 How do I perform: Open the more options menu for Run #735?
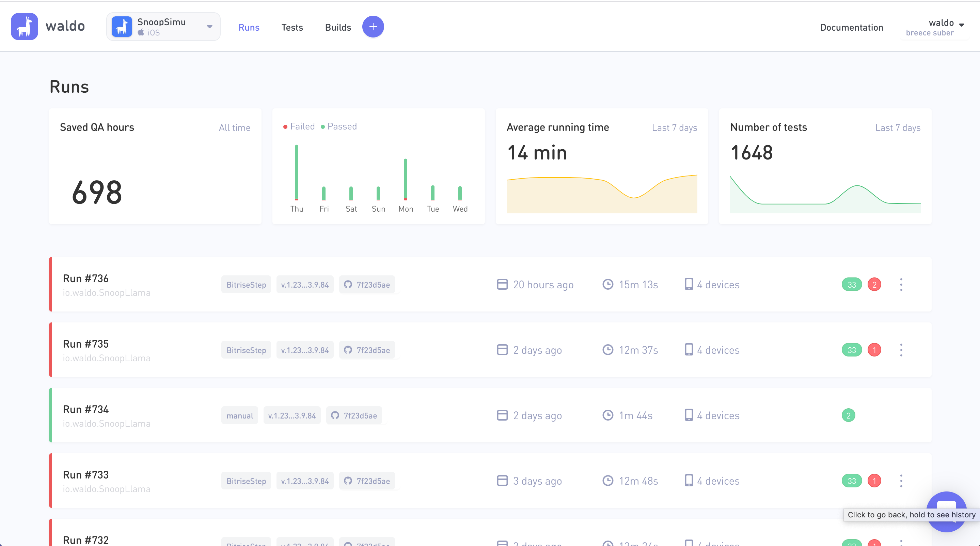click(x=901, y=350)
